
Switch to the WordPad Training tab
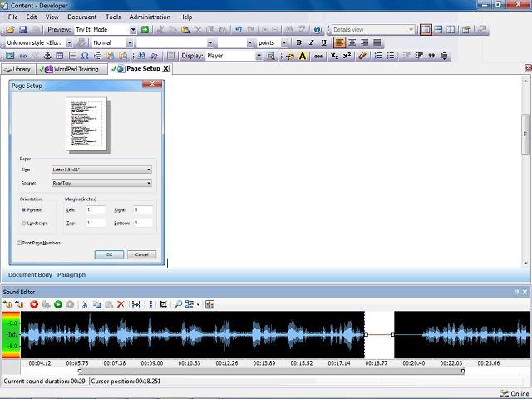coord(71,69)
